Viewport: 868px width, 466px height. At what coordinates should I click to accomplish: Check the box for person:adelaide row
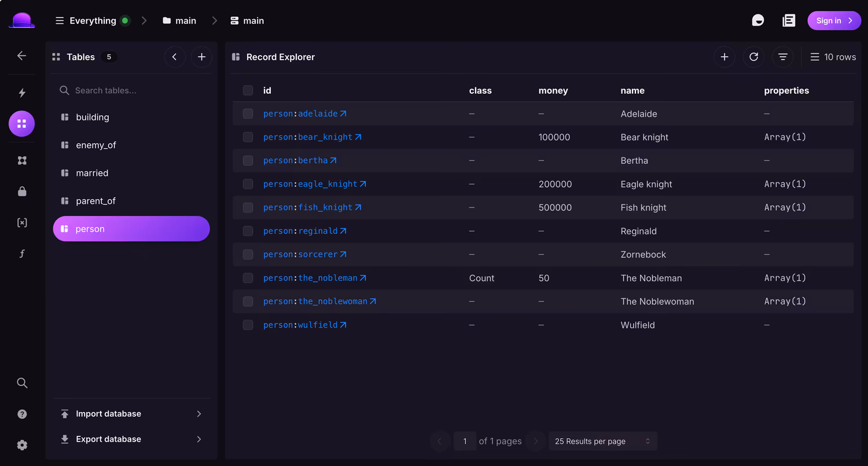[248, 114]
